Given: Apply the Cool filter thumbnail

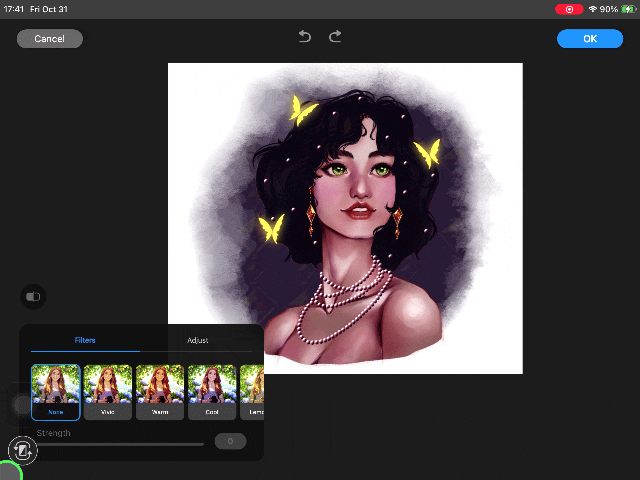Looking at the screenshot, I should pyautogui.click(x=212, y=392).
